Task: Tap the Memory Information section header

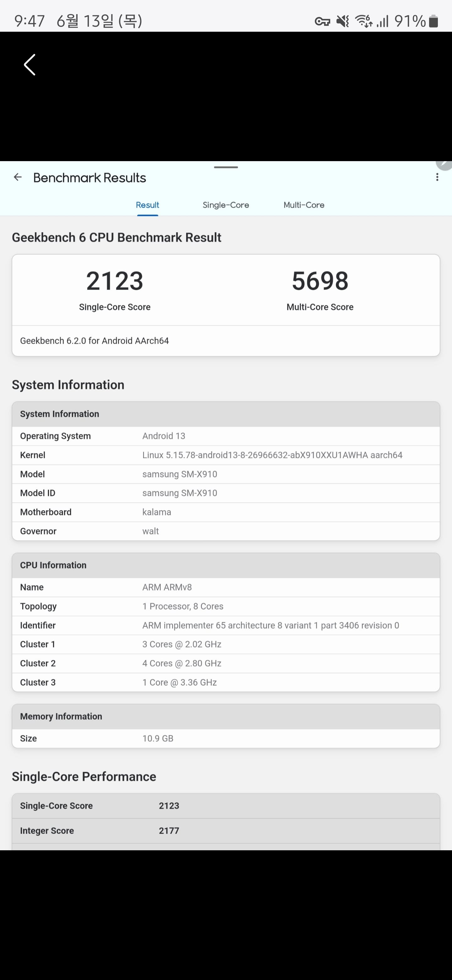Action: click(x=226, y=716)
